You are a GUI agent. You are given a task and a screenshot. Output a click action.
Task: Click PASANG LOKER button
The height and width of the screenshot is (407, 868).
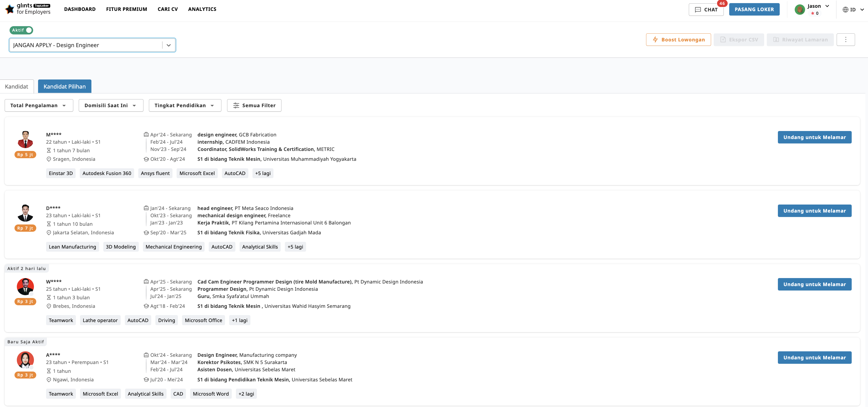[x=754, y=9]
